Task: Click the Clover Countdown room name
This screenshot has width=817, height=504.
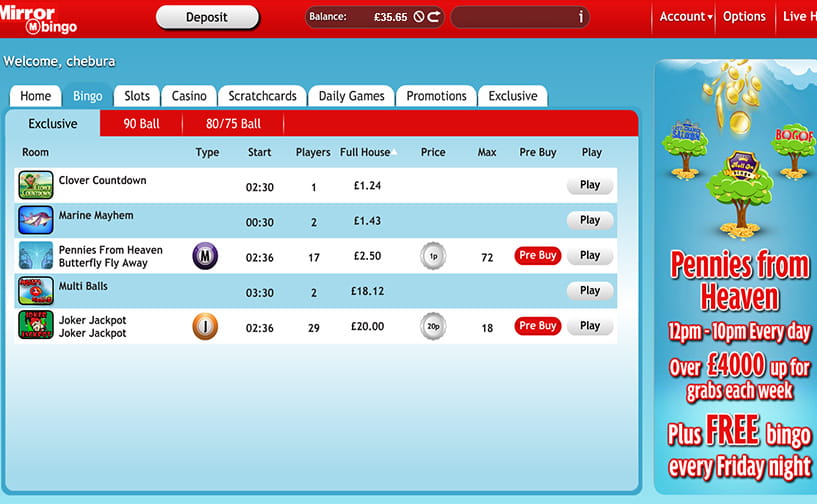Action: (103, 180)
